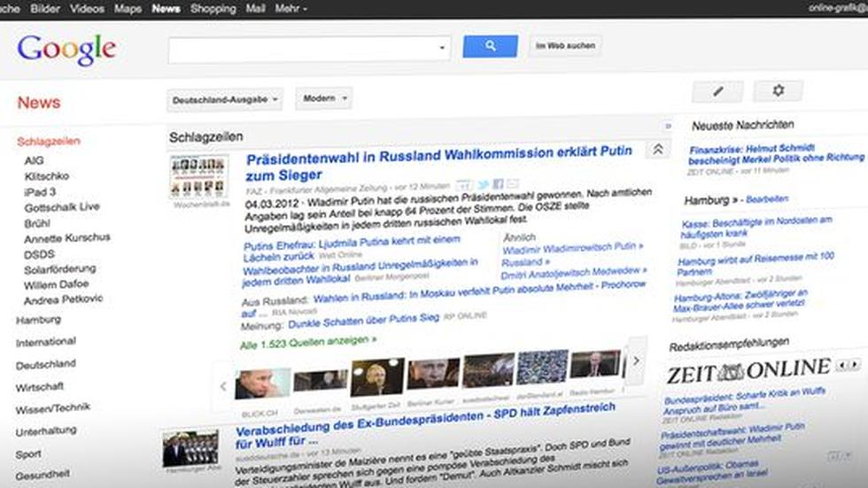Select Andrea Petkovic in sidebar
Screen dimensions: 868x488
tap(63, 300)
